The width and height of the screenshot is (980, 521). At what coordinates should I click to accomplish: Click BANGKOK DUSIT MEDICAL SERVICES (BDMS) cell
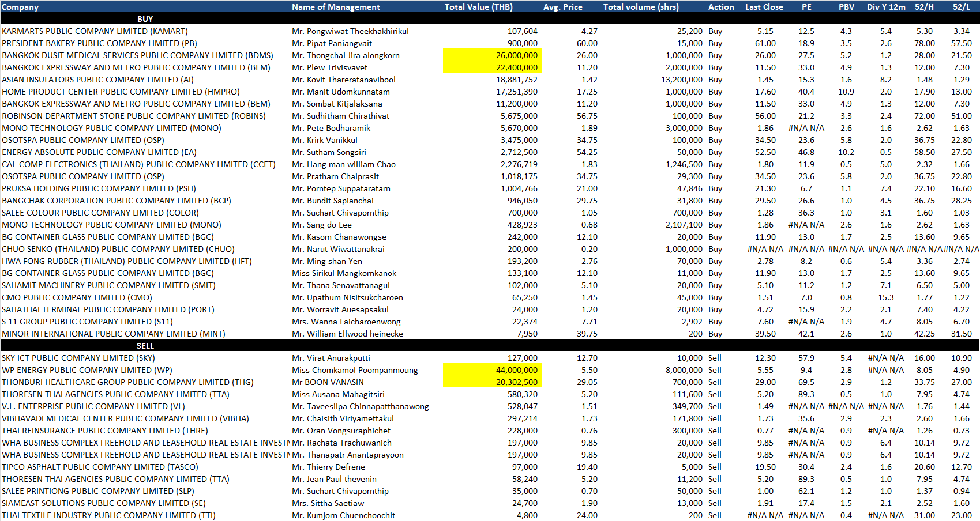click(x=137, y=55)
